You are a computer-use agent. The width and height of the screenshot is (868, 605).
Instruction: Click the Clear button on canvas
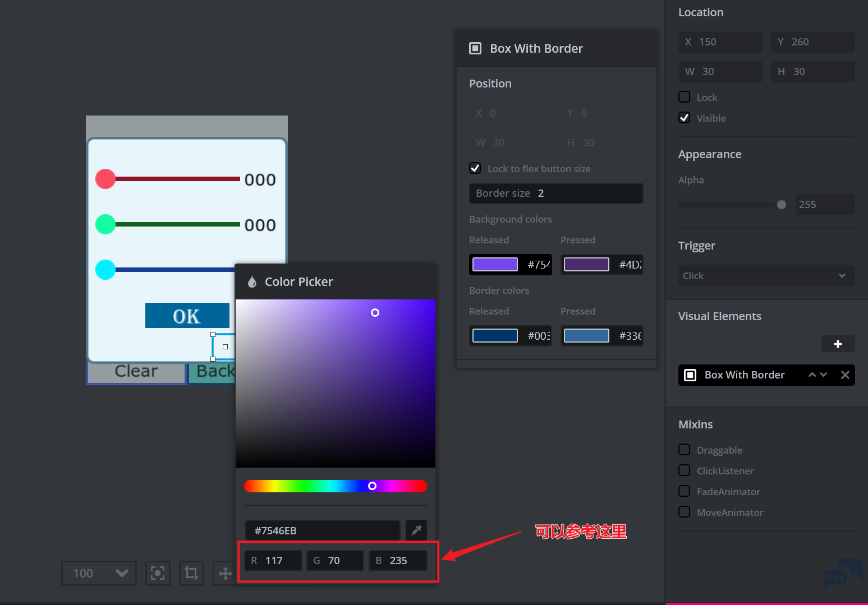[136, 372]
